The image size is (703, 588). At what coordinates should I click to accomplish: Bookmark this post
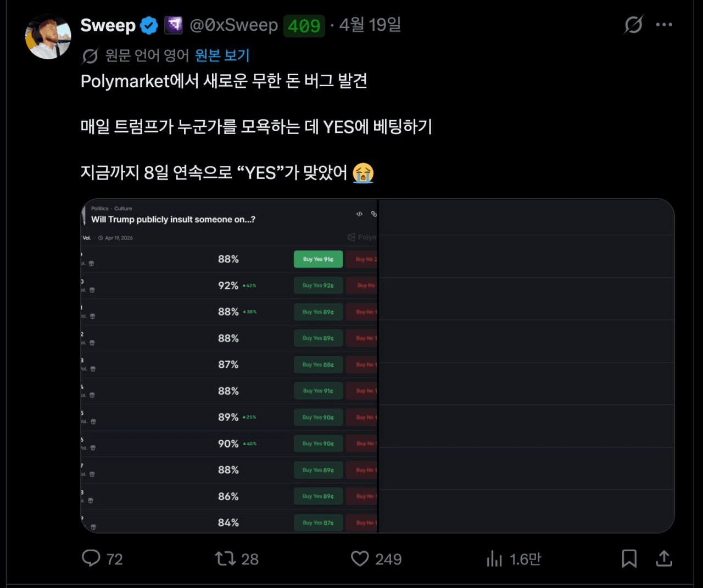(x=629, y=558)
